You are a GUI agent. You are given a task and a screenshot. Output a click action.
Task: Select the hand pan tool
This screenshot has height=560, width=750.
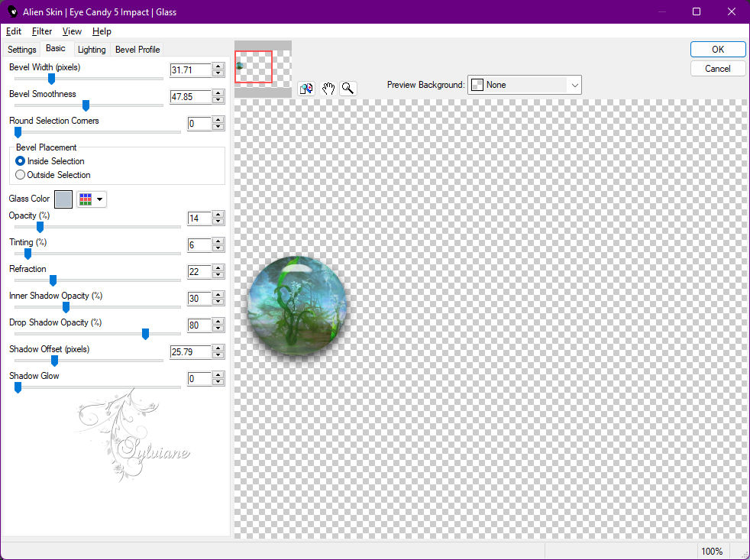point(328,89)
